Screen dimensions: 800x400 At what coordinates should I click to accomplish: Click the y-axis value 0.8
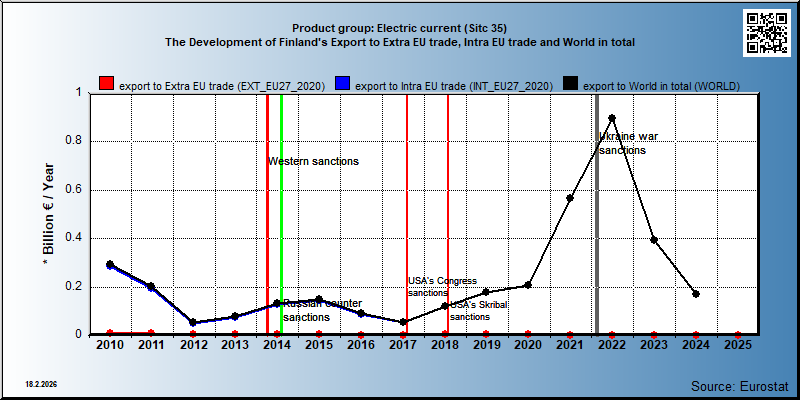74,142
